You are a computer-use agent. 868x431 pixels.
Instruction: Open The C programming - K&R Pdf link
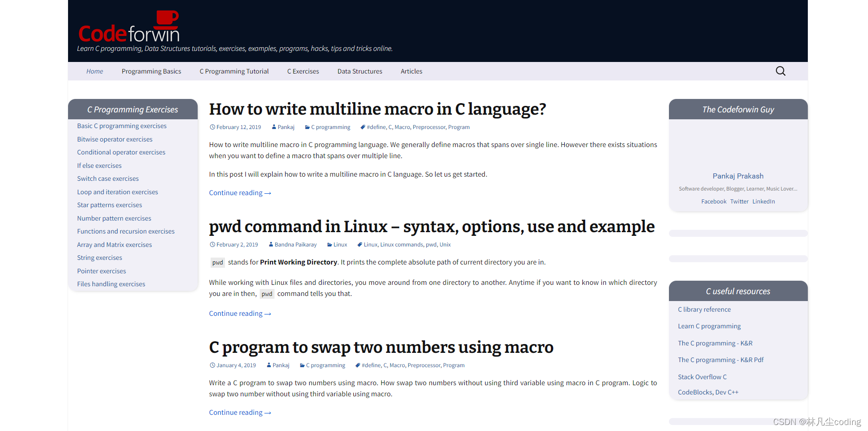tap(721, 360)
